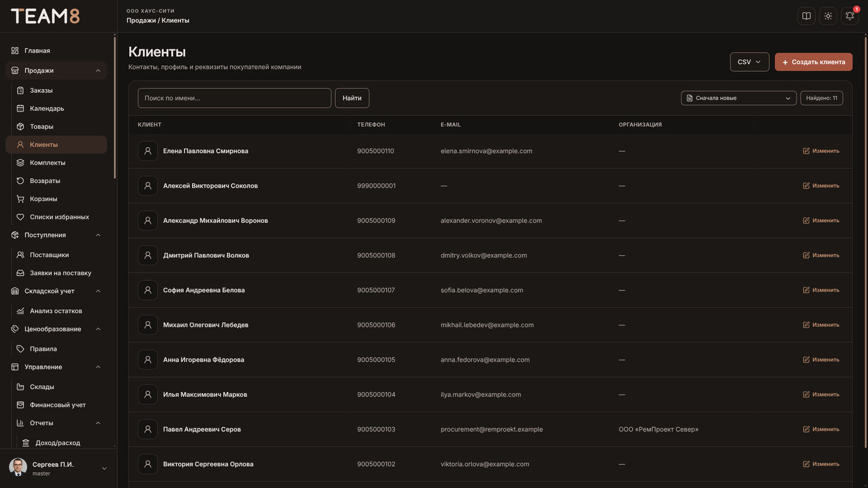This screenshot has width=868, height=488.
Task: Click the Правила tag icon in sidebar
Action: pyautogui.click(x=20, y=349)
